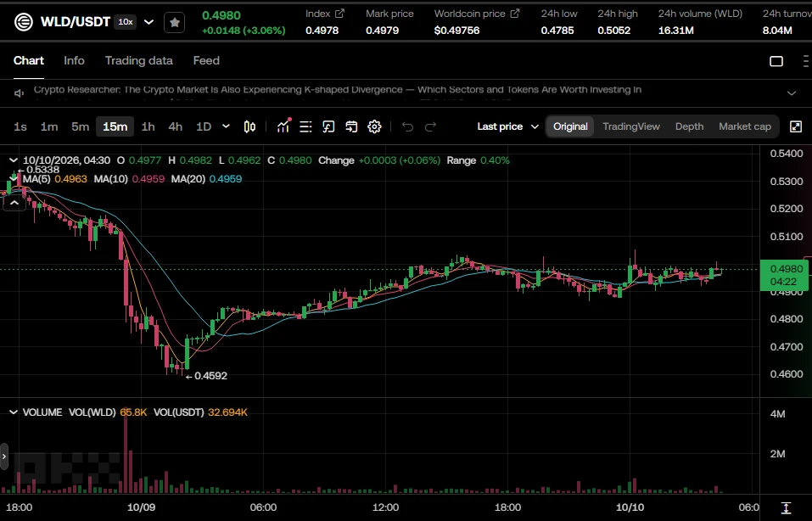This screenshot has height=521, width=812.
Task: Expand the announcement ticker chevron
Action: tap(792, 93)
